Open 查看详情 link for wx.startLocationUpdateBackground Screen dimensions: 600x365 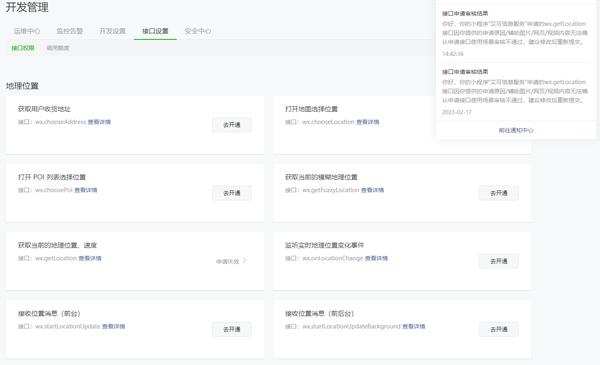tap(414, 326)
